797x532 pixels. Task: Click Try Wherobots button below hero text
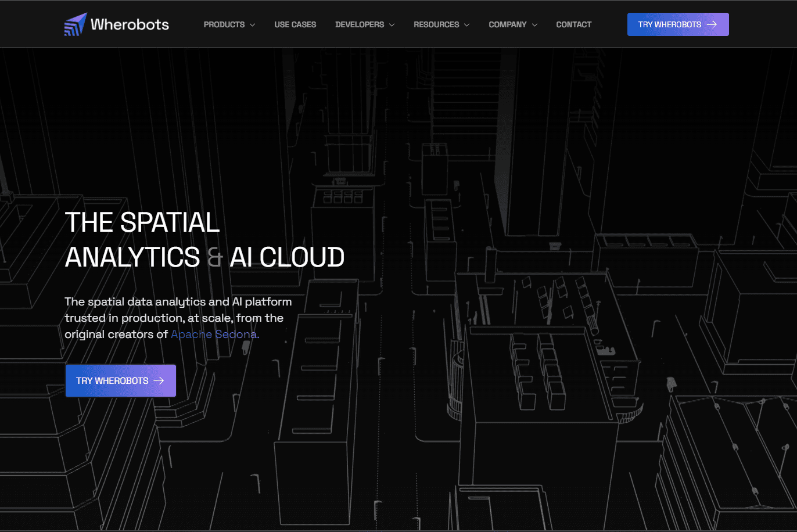[x=120, y=380]
